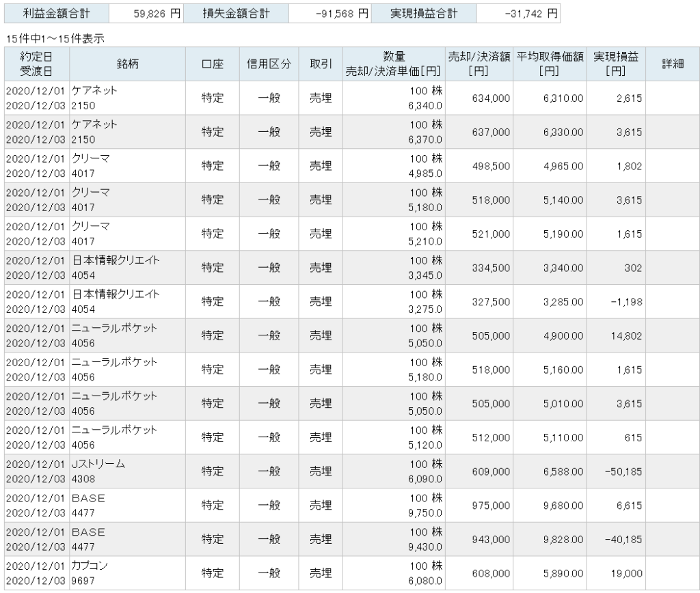Click the average cost 4,900.00
This screenshot has height=593, width=700.
click(x=563, y=335)
